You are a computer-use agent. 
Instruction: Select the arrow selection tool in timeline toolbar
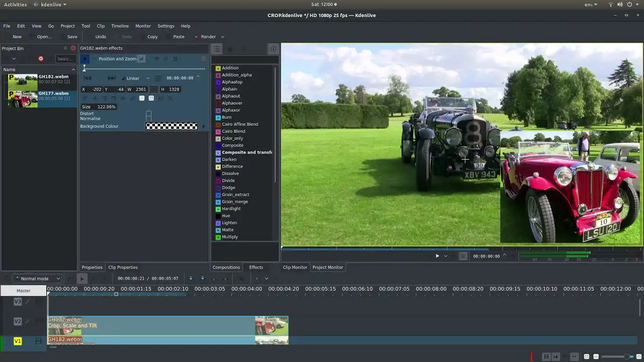pos(82,279)
